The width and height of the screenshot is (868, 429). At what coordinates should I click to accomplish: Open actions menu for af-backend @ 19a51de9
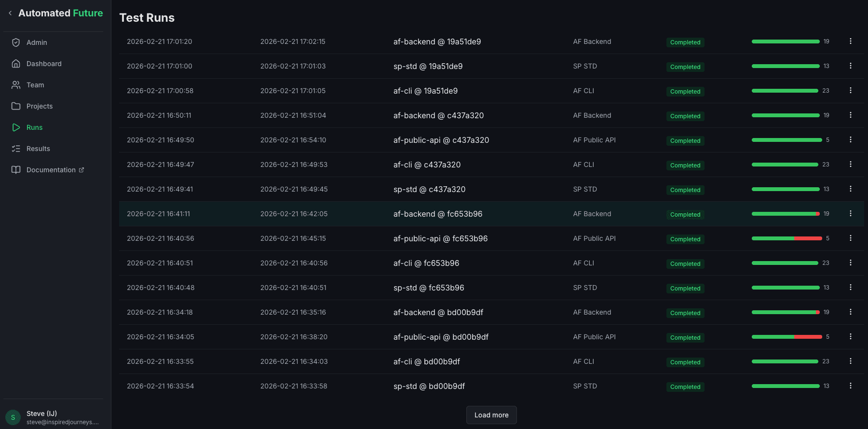(x=851, y=41)
